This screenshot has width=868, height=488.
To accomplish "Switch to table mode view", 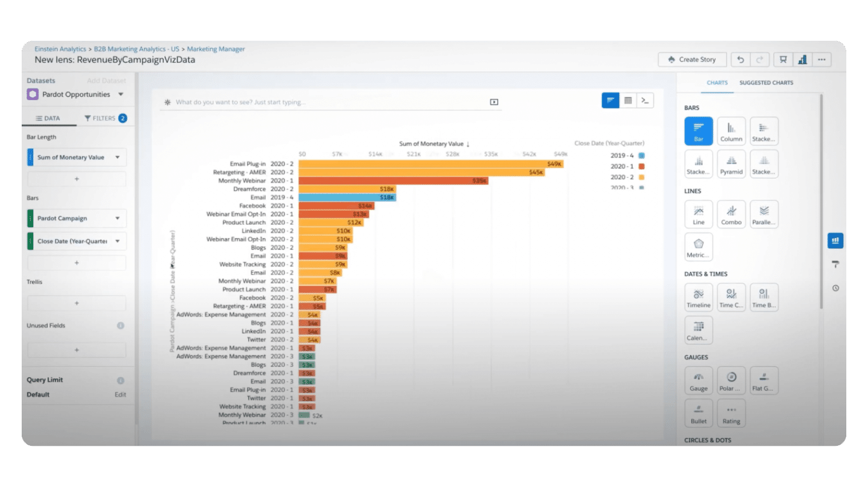I will [x=627, y=101].
